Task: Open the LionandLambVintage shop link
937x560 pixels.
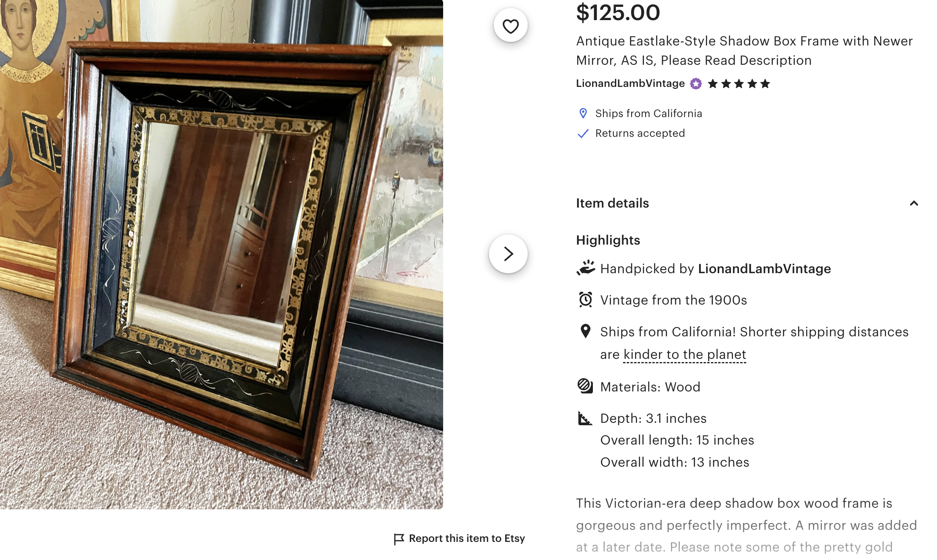Action: (630, 84)
